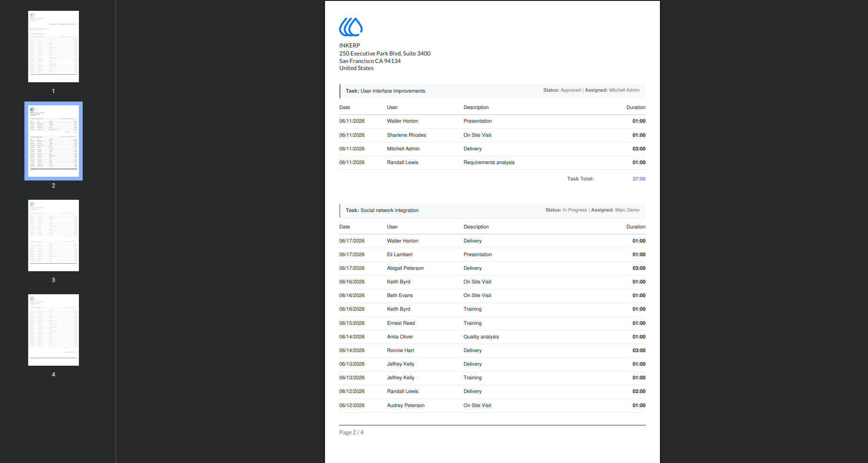Select page 2 thumbnail in sidebar

click(54, 141)
